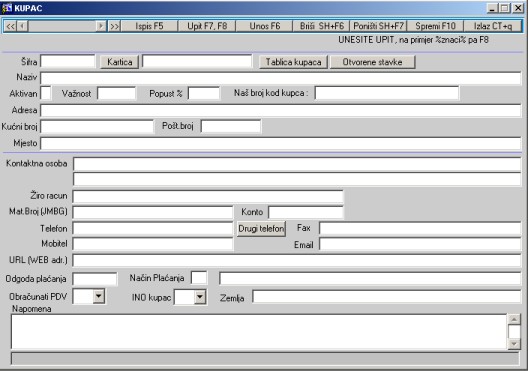This screenshot has width=528, height=371.
Task: Click the KUPAC window title icon
Action: point(7,8)
